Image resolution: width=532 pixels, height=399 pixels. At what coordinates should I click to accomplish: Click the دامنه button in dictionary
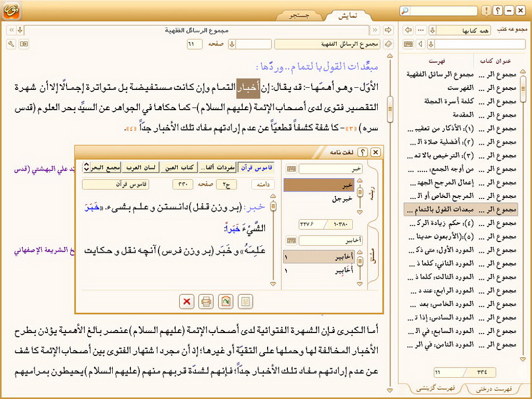tap(263, 184)
